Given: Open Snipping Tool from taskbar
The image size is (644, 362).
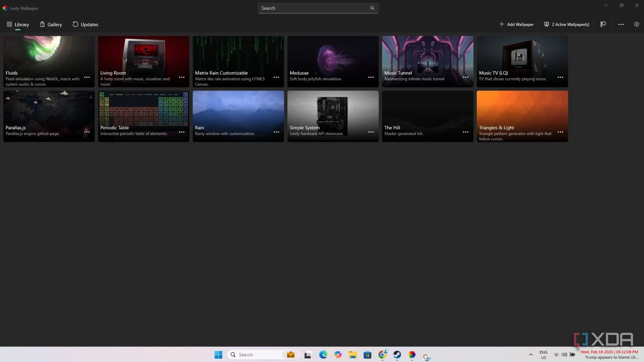Looking at the screenshot, I should [x=427, y=357].
